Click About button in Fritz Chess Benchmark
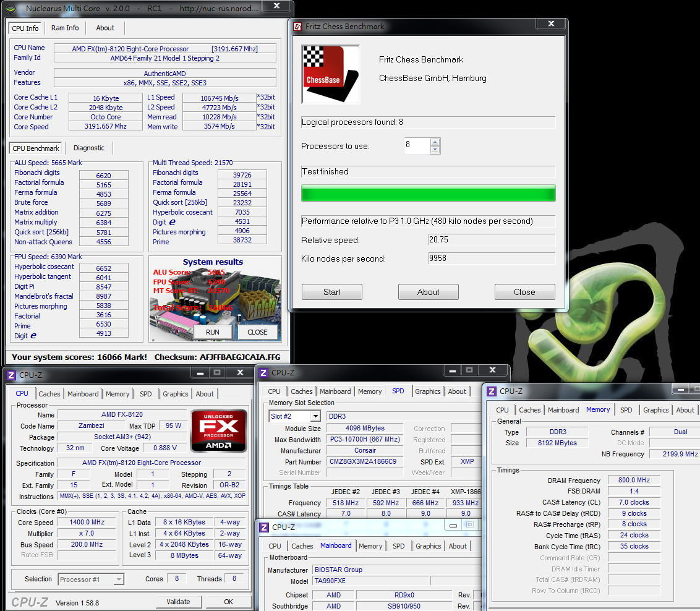This screenshot has height=611, width=700. click(428, 292)
